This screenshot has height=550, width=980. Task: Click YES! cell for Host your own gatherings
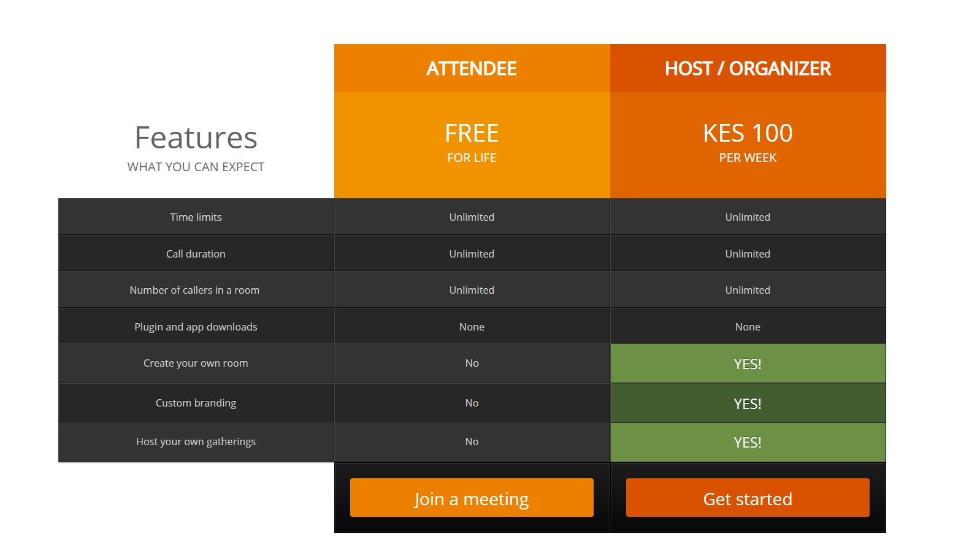748,442
